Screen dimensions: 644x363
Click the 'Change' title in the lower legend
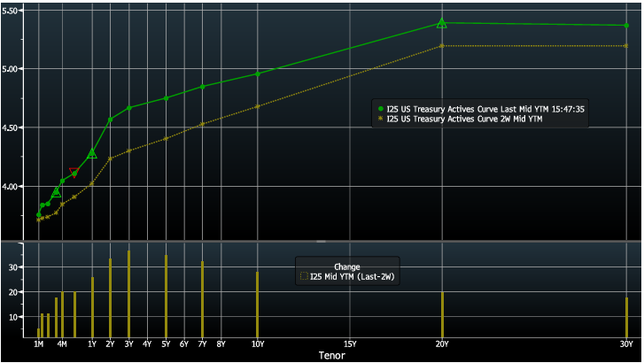(x=347, y=266)
